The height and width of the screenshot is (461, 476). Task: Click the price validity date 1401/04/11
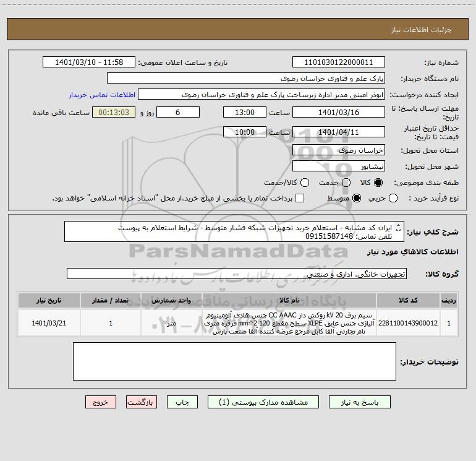point(339,132)
